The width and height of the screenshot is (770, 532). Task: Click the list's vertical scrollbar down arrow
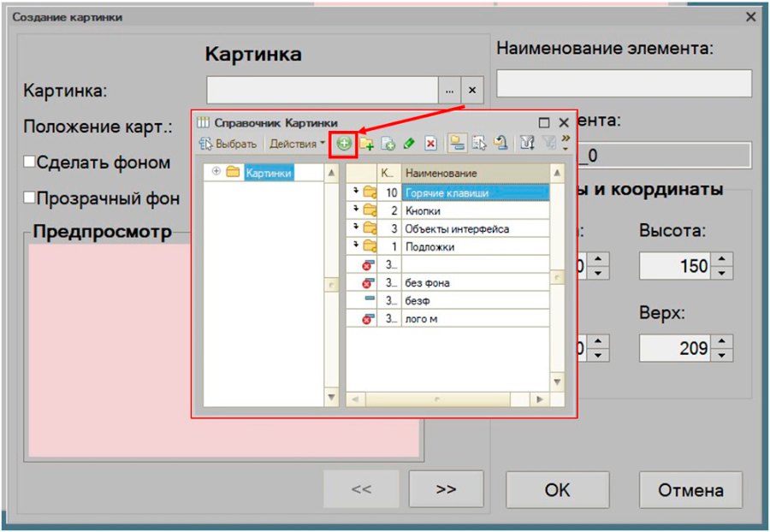click(x=557, y=381)
